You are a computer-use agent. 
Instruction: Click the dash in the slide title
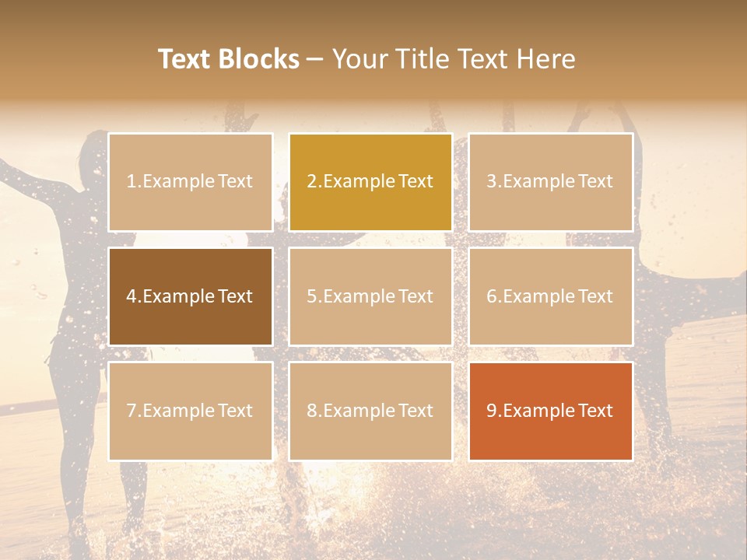[x=315, y=59]
